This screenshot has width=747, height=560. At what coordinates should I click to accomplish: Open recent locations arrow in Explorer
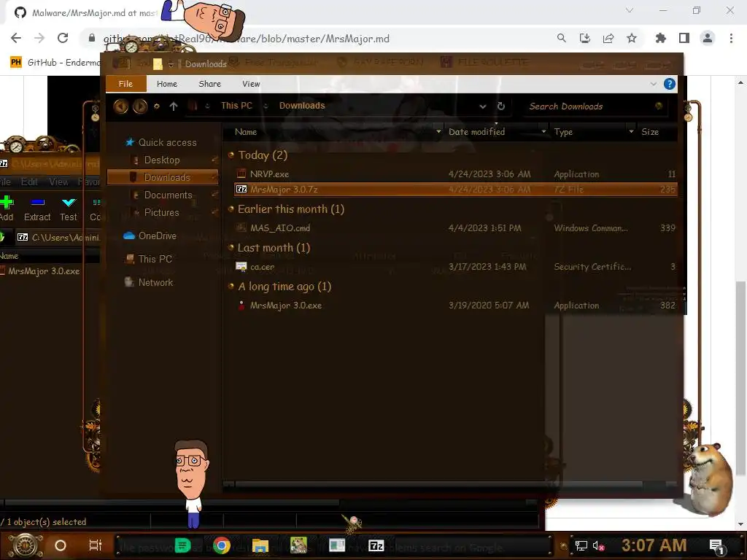156,106
